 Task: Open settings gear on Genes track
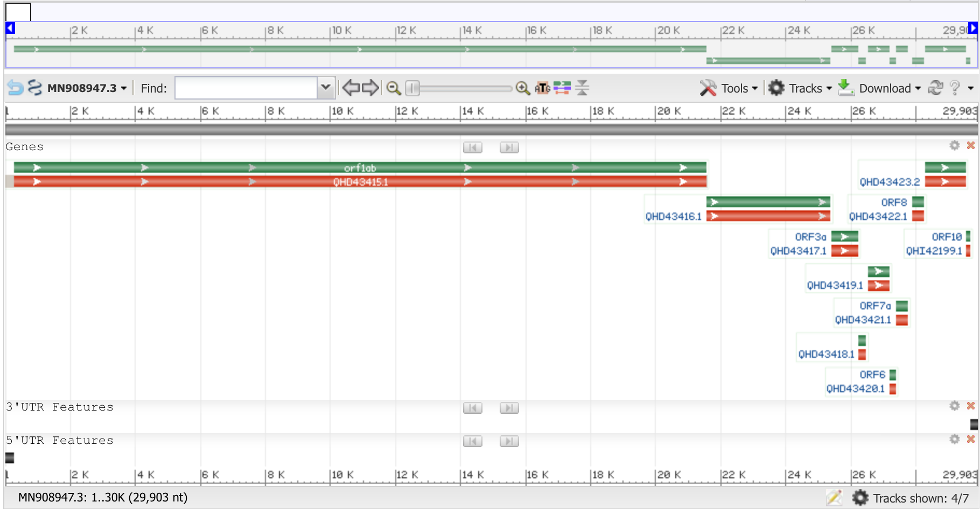pos(955,145)
